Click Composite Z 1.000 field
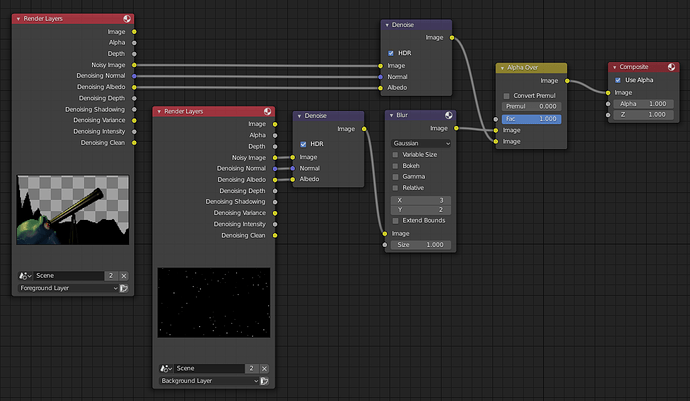 point(643,114)
